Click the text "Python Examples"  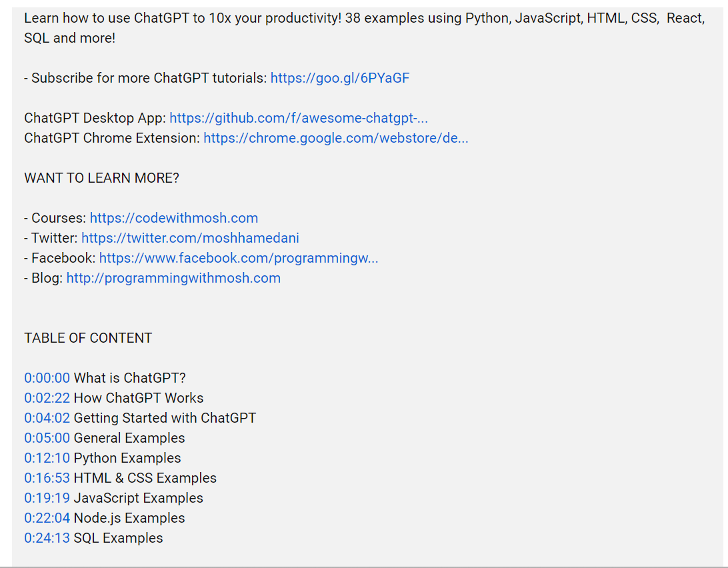(x=127, y=458)
